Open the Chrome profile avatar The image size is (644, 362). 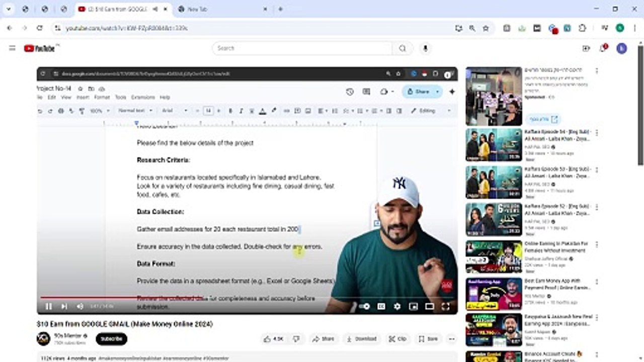[x=620, y=28]
